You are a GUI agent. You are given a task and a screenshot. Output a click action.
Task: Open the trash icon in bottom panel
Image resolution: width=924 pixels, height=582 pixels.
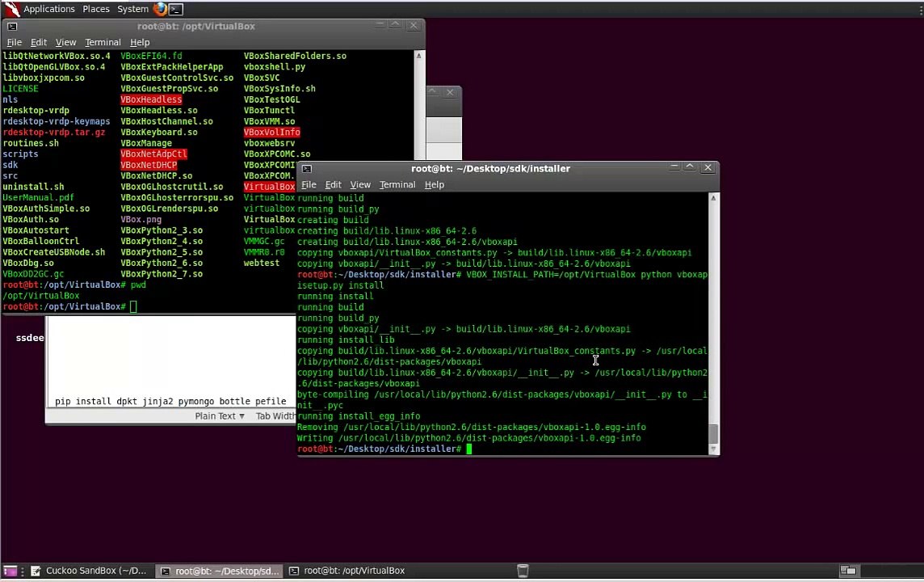[x=523, y=570]
